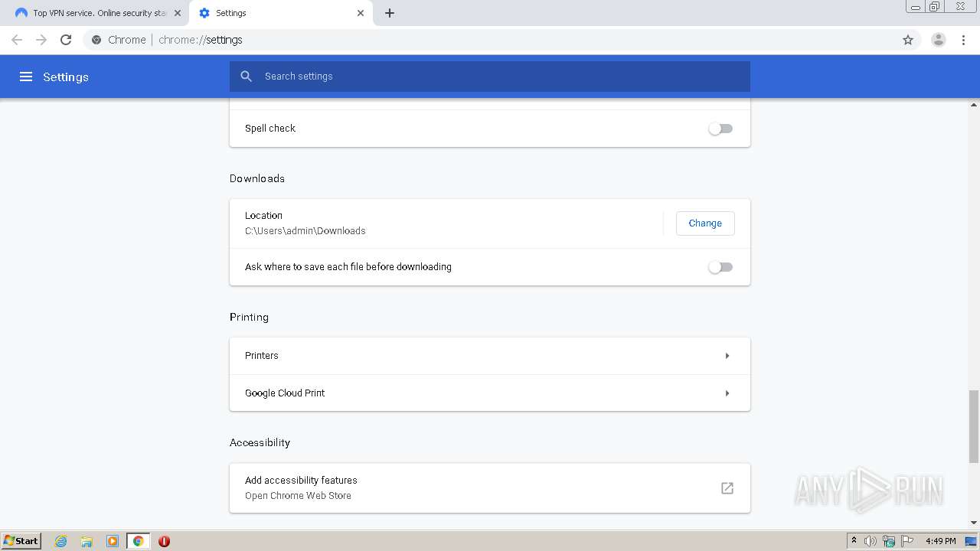Enable the Spell check toggle
Image resolution: width=980 pixels, height=551 pixels.
(x=720, y=129)
